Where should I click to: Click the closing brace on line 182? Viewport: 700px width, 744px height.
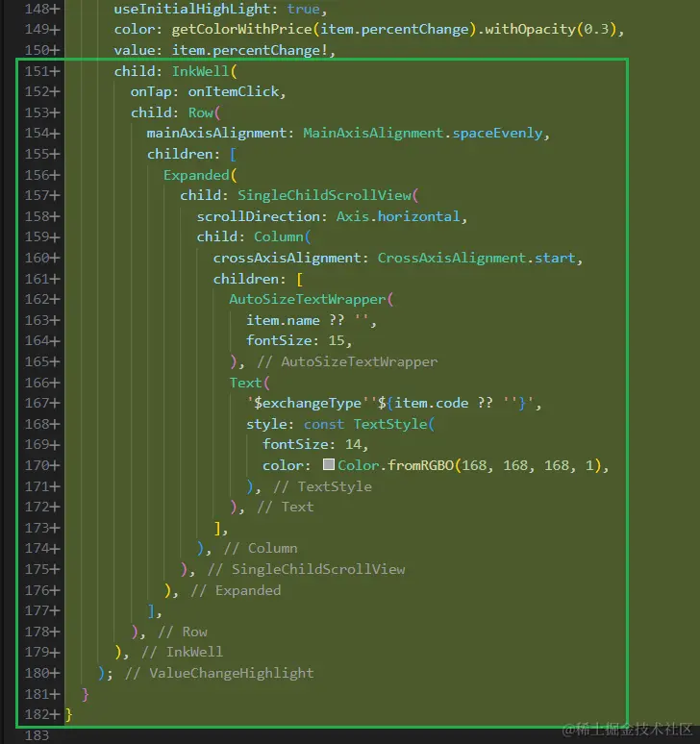click(x=69, y=714)
